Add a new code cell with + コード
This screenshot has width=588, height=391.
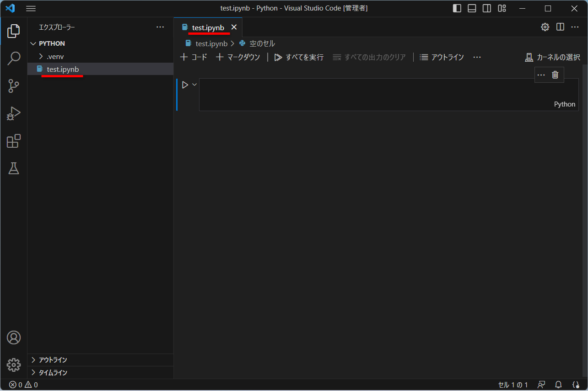[194, 57]
